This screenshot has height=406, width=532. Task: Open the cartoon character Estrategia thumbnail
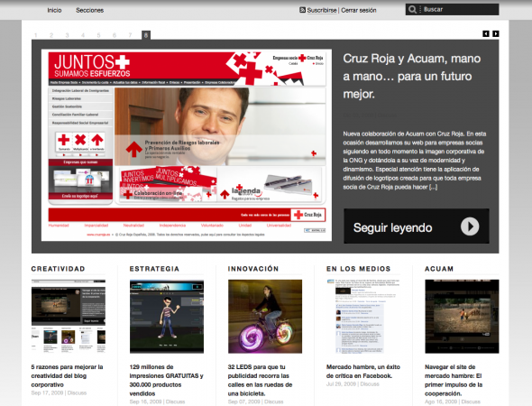coord(167,317)
